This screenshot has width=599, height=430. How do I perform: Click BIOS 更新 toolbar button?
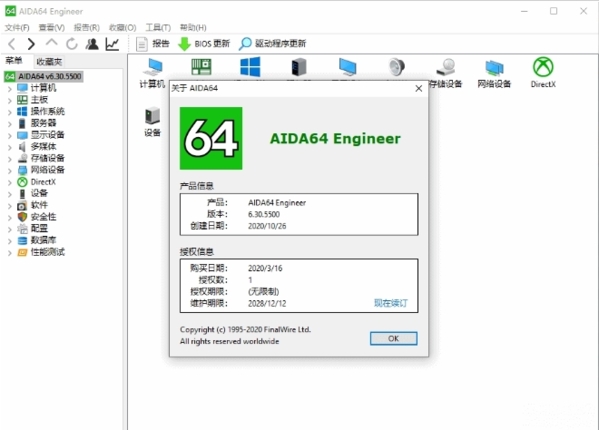click(x=204, y=44)
